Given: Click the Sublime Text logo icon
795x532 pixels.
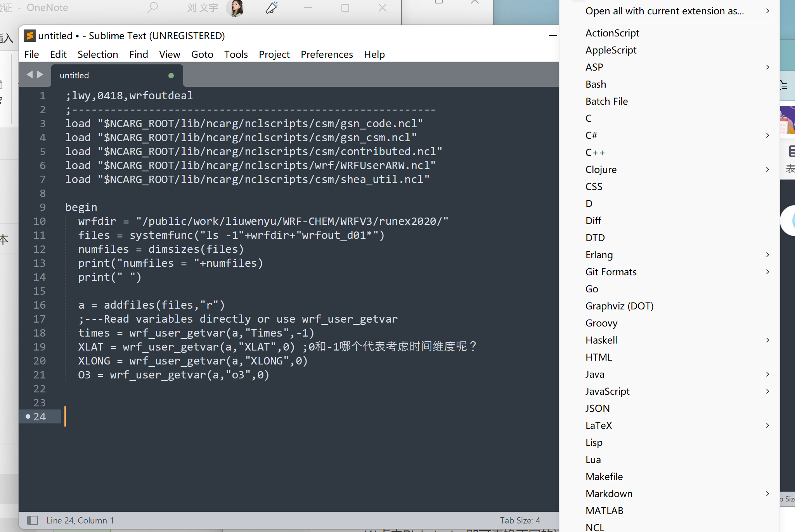Looking at the screenshot, I should 30,36.
